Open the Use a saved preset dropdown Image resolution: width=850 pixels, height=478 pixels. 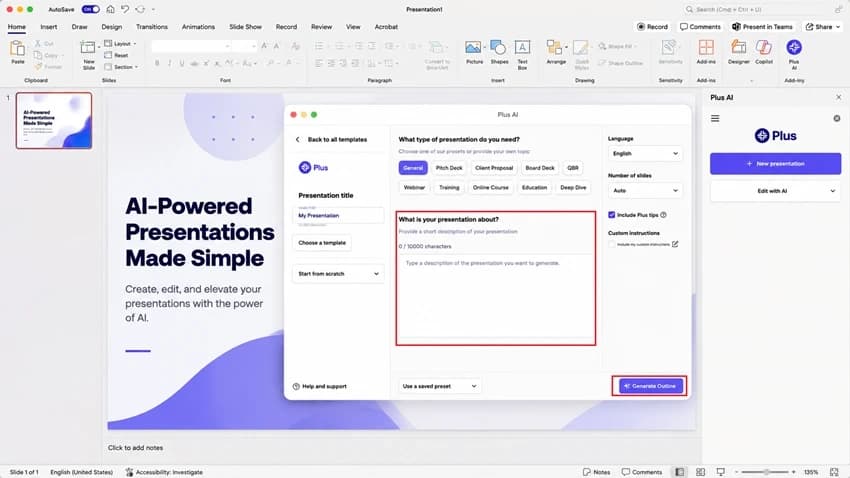[x=439, y=386]
